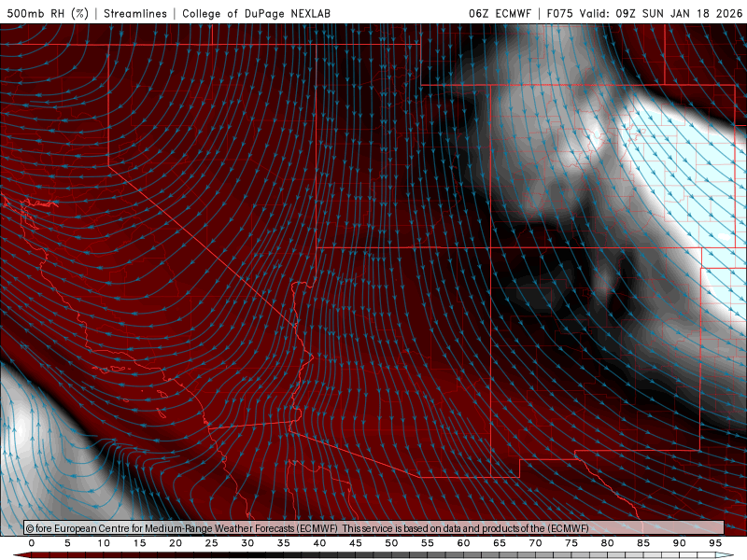This screenshot has height=560, width=747.
Task: Click the "50" value on color scale
Action: 391,543
